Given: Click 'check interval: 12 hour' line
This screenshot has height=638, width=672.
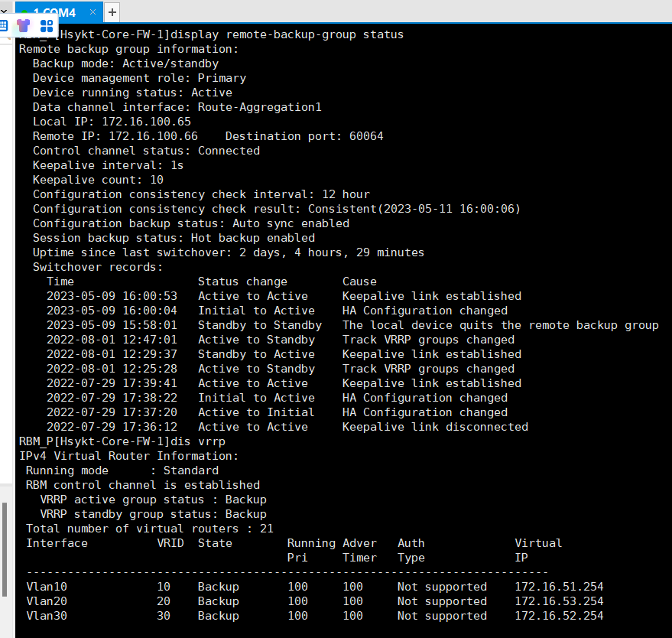Looking at the screenshot, I should tap(201, 194).
